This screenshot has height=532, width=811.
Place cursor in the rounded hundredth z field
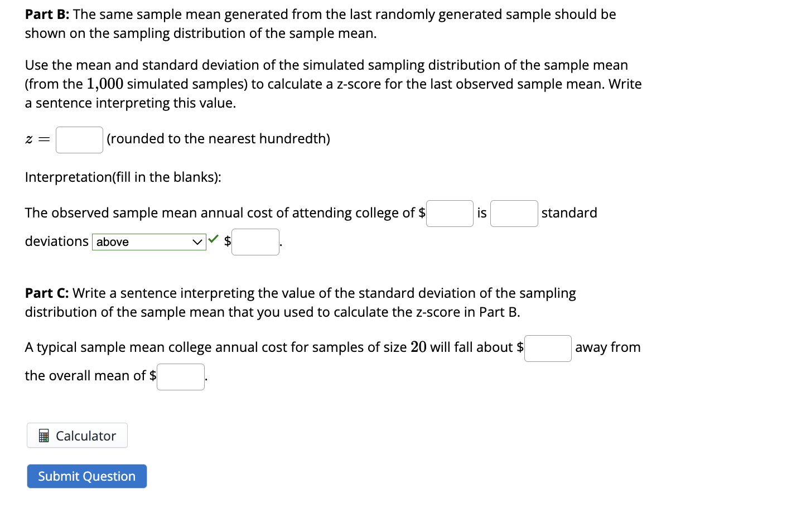click(79, 139)
